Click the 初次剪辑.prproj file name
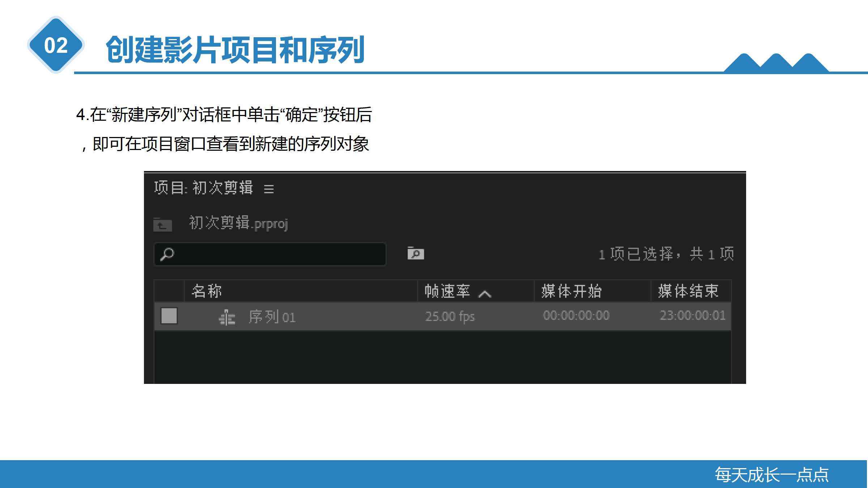This screenshot has height=488, width=868. 238,223
